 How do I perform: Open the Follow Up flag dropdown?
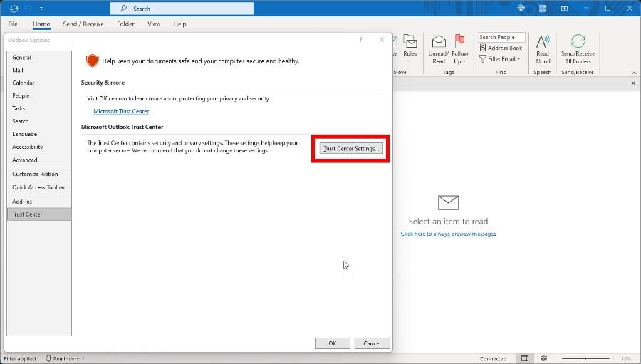[x=460, y=49]
